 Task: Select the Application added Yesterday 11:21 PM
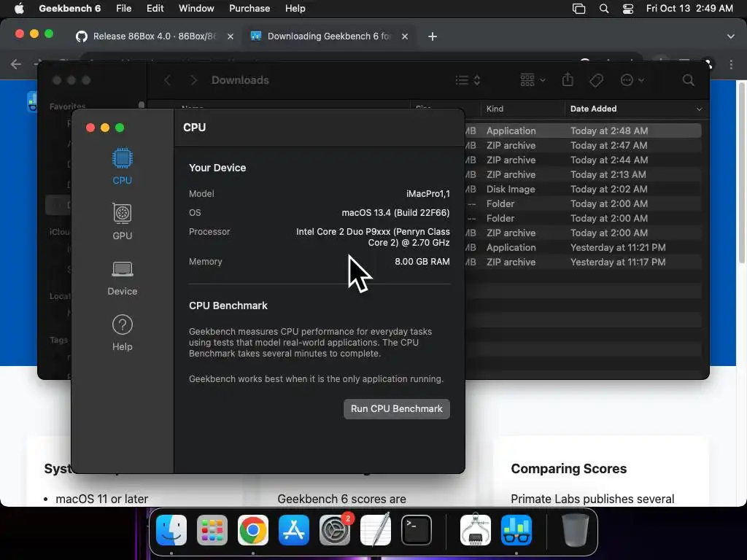coord(583,248)
